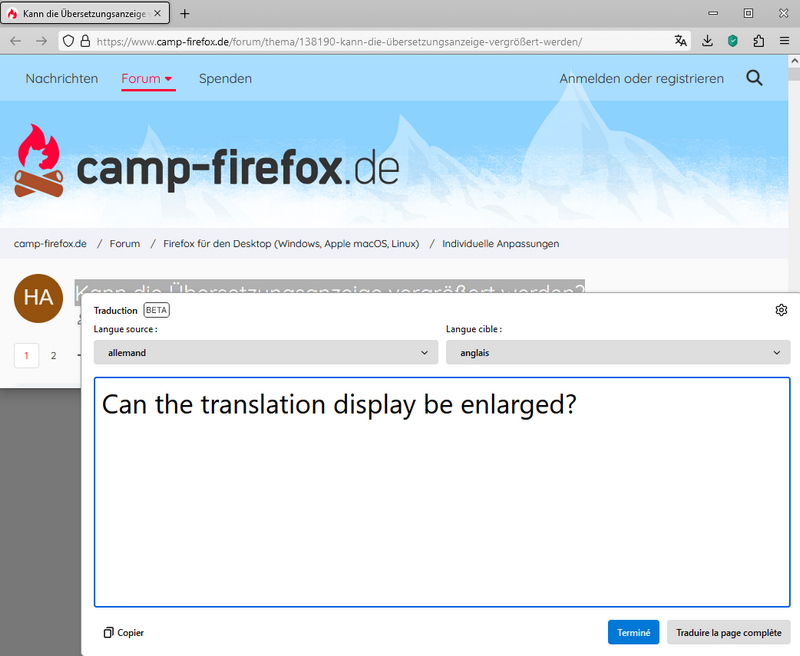Open a new tab with plus button
800x656 pixels.
[185, 13]
